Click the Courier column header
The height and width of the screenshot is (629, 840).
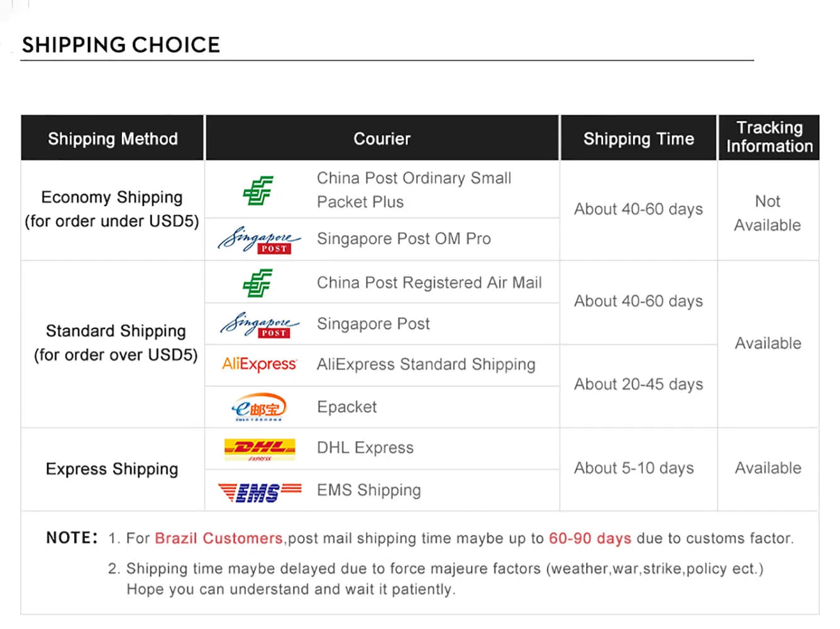(382, 138)
